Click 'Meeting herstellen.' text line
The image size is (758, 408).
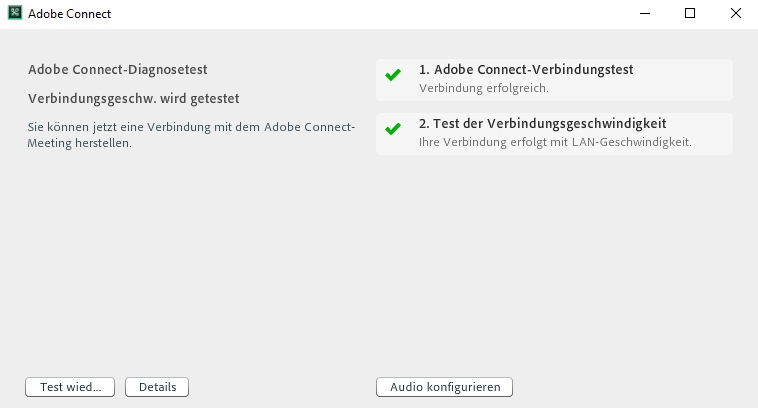point(80,143)
